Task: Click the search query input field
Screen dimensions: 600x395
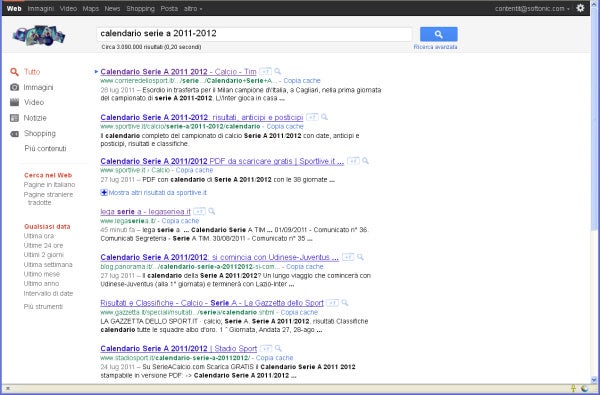Action: [254, 34]
